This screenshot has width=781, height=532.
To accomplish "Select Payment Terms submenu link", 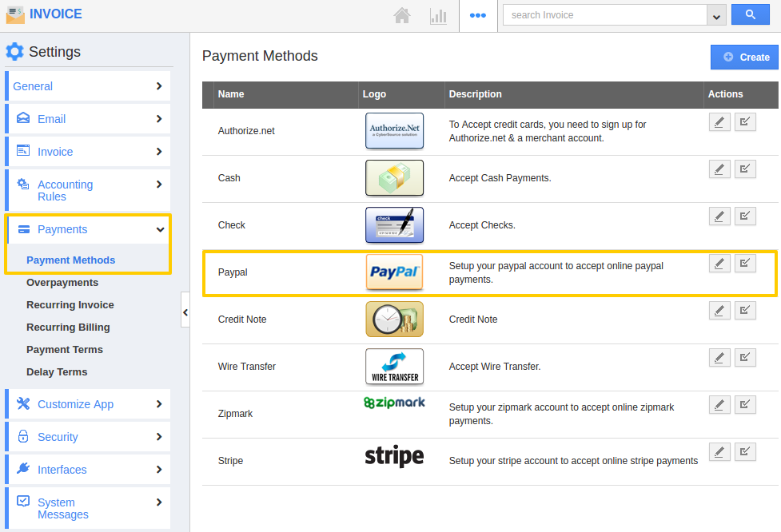I will (x=65, y=350).
